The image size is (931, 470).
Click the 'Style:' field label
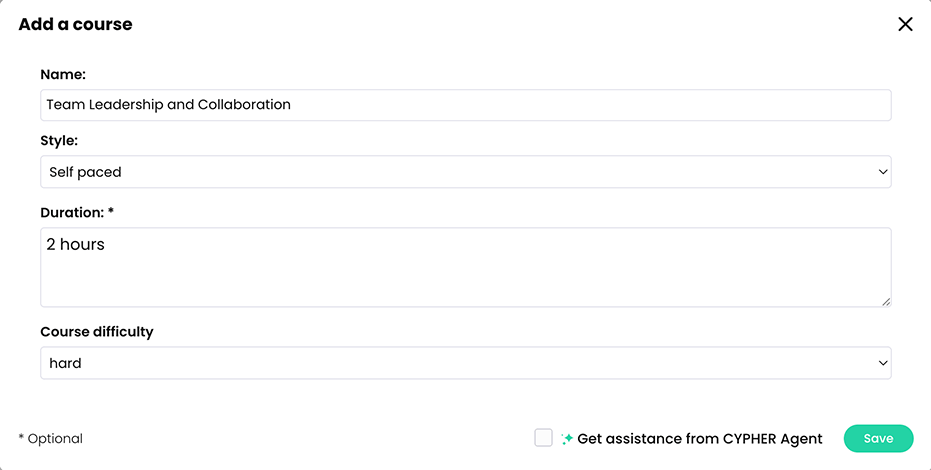click(x=59, y=141)
